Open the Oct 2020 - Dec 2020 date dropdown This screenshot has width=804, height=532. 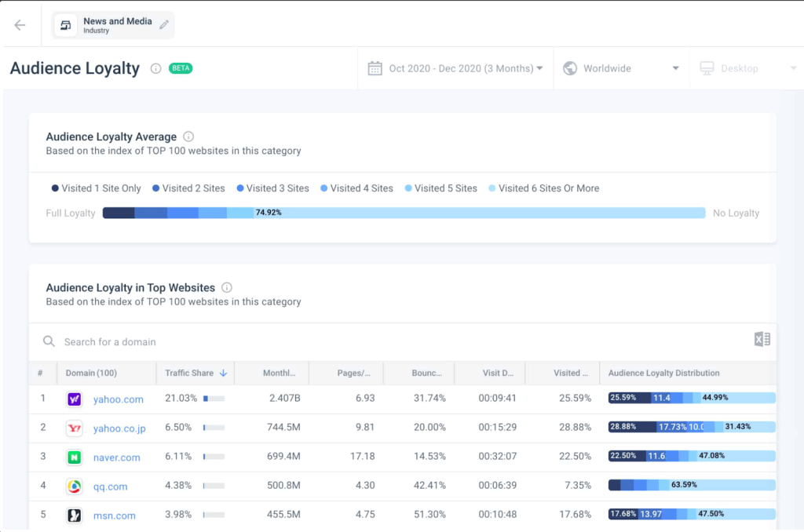pyautogui.click(x=456, y=68)
